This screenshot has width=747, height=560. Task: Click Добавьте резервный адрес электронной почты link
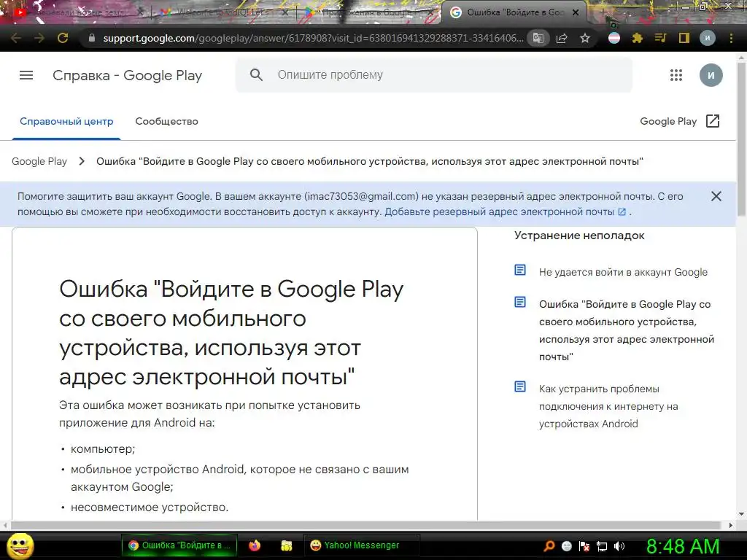click(505, 212)
